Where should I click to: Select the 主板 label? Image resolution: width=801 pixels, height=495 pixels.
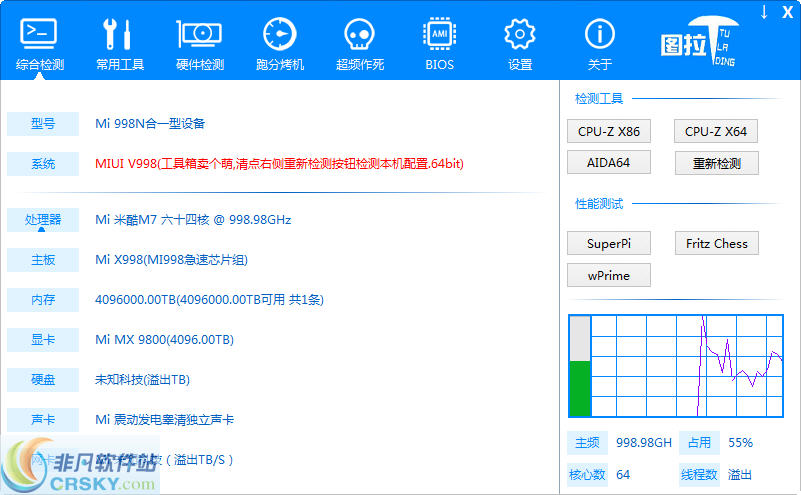[43, 260]
